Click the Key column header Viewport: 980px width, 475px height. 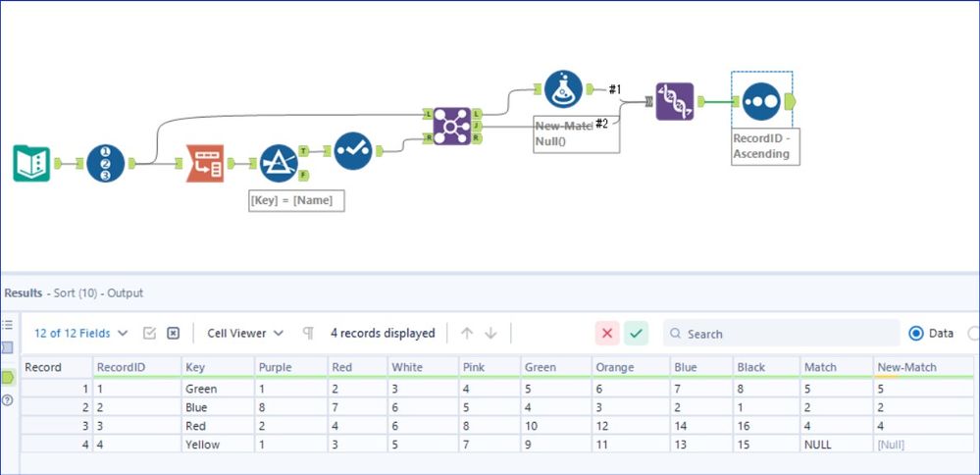tap(218, 367)
